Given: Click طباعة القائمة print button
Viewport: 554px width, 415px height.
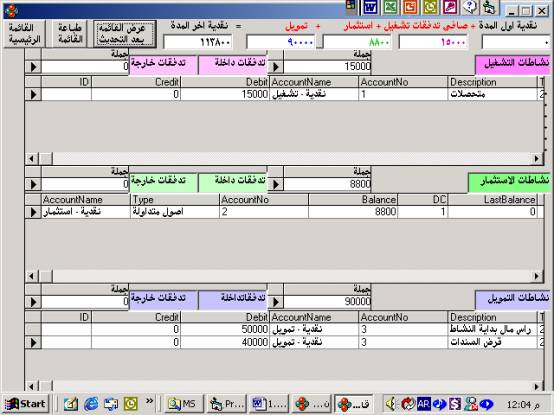Looking at the screenshot, I should tap(70, 34).
